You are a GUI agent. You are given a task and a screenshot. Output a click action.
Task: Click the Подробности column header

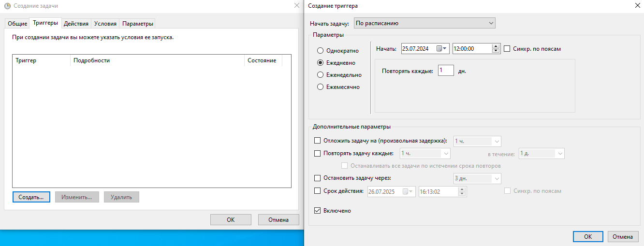coord(157,60)
